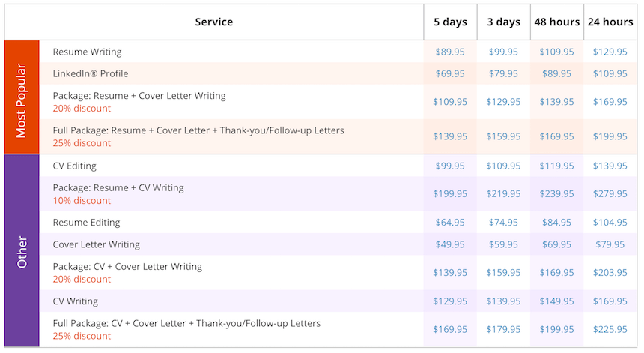Click the Other category label
Image resolution: width=644 pixels, height=353 pixels.
pyautogui.click(x=22, y=251)
